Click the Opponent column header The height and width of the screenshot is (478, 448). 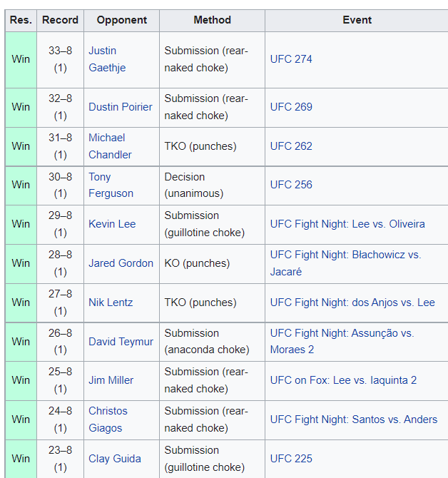coord(121,21)
